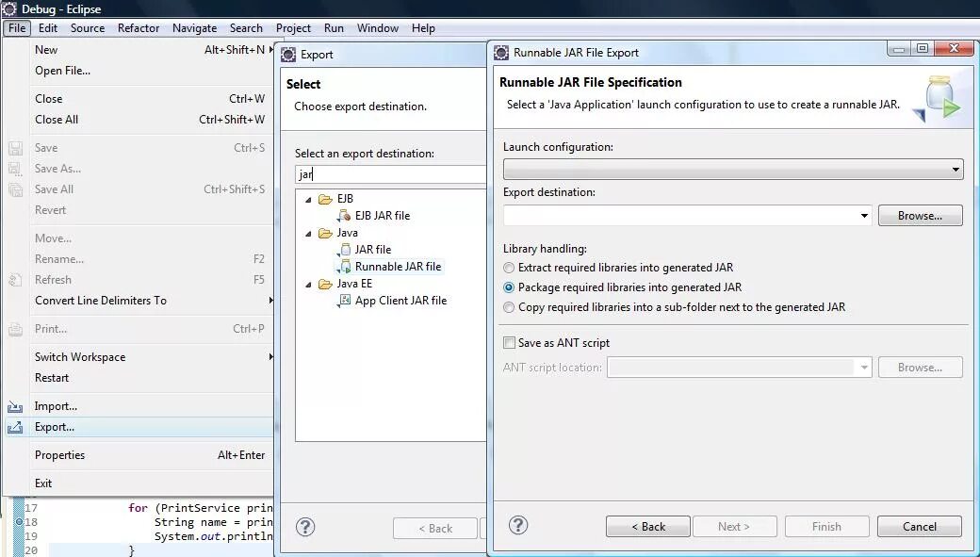Viewport: 980px width, 557px height.
Task: Select the EJB folder icon
Action: coord(326,199)
